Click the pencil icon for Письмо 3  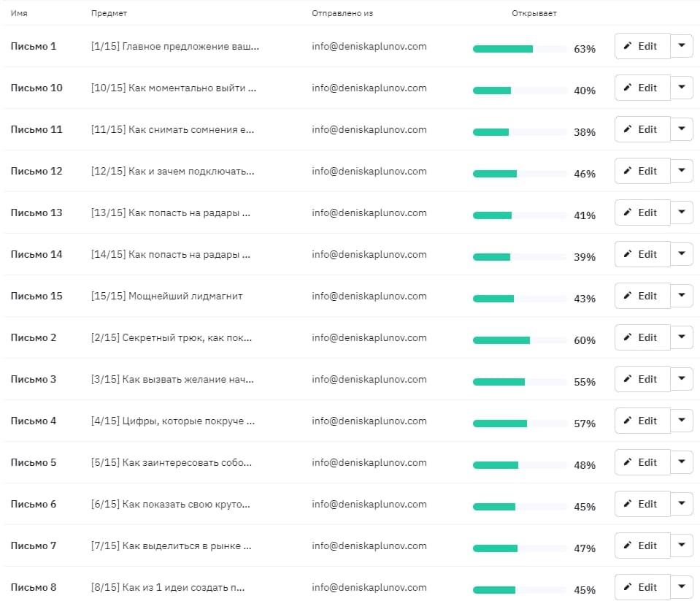point(627,379)
